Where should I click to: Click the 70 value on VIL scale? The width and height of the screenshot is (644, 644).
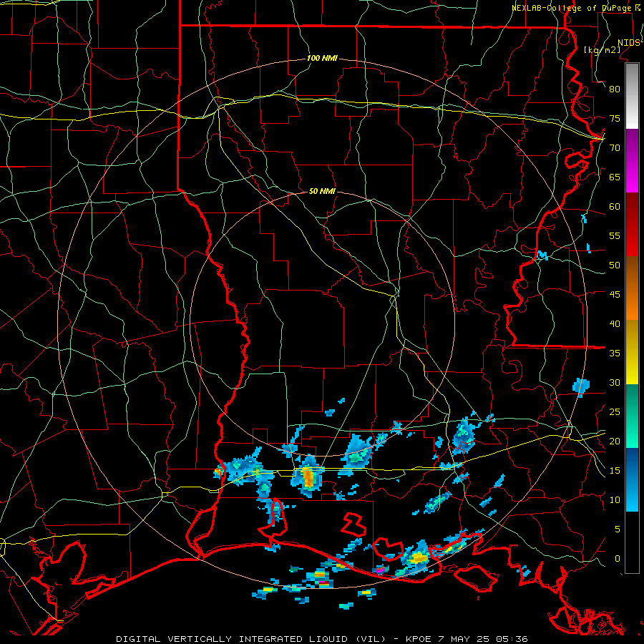click(615, 148)
